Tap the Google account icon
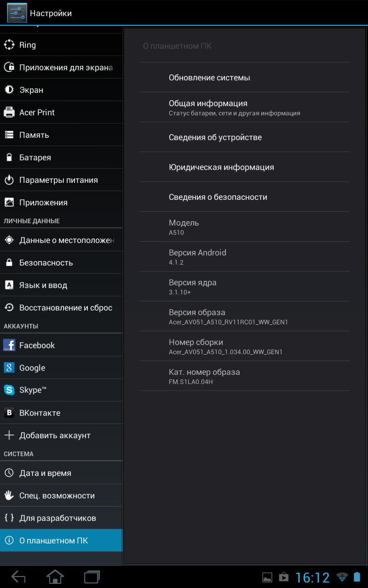 coord(9,367)
